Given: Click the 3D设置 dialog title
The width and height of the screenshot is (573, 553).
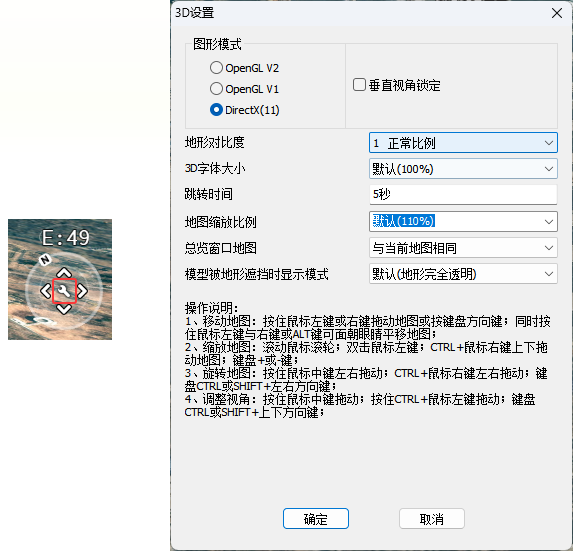Looking at the screenshot, I should 194,13.
